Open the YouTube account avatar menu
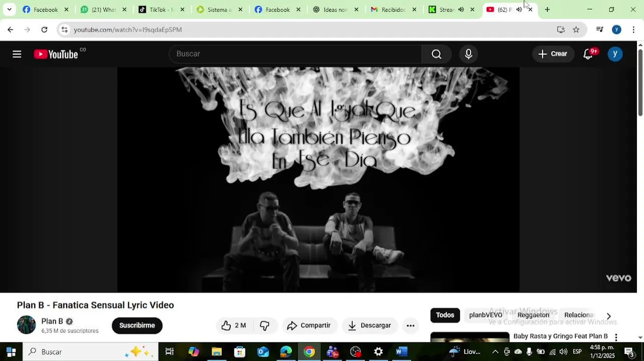Image resolution: width=644 pixels, height=361 pixels. (x=615, y=54)
